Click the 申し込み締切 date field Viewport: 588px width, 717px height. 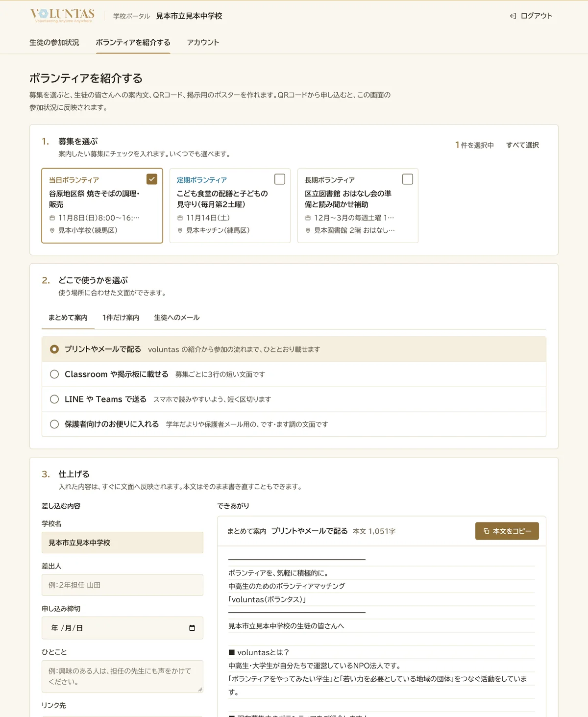(x=122, y=628)
